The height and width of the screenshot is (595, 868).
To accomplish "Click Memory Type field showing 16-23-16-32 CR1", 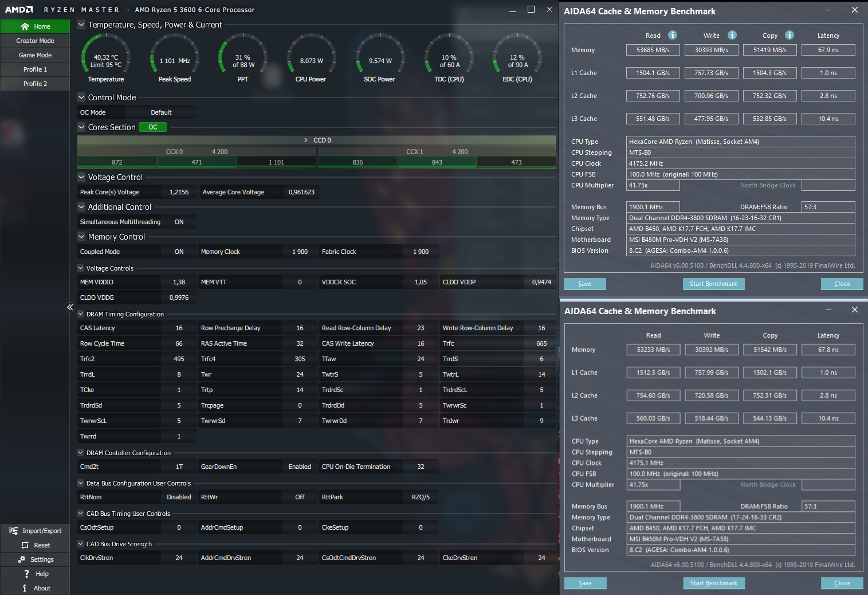I will point(741,218).
